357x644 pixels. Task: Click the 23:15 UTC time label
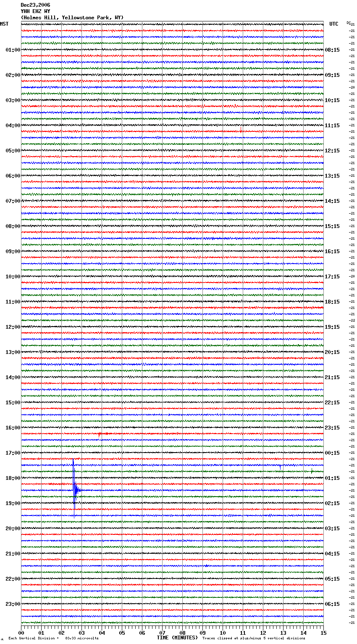click(x=332, y=428)
